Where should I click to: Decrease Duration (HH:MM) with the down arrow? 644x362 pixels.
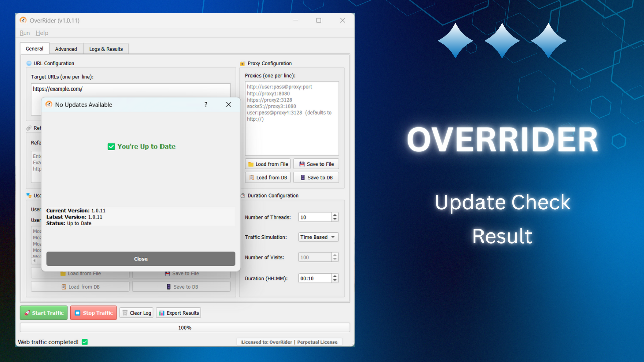pyautogui.click(x=335, y=281)
